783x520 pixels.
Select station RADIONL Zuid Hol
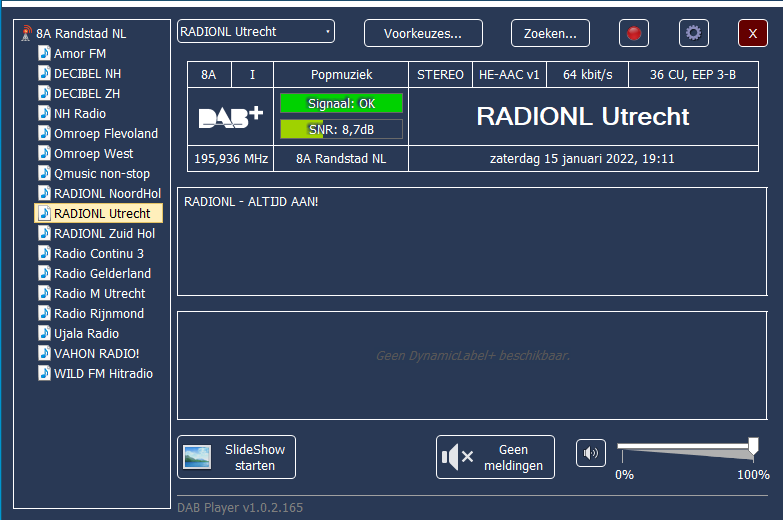(x=104, y=233)
